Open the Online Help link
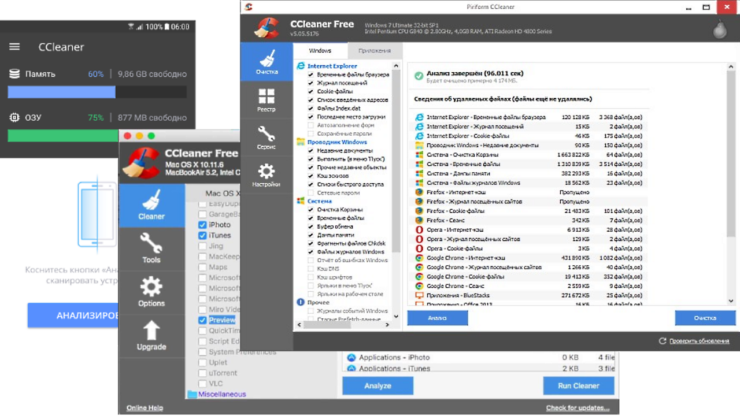 tap(144, 408)
